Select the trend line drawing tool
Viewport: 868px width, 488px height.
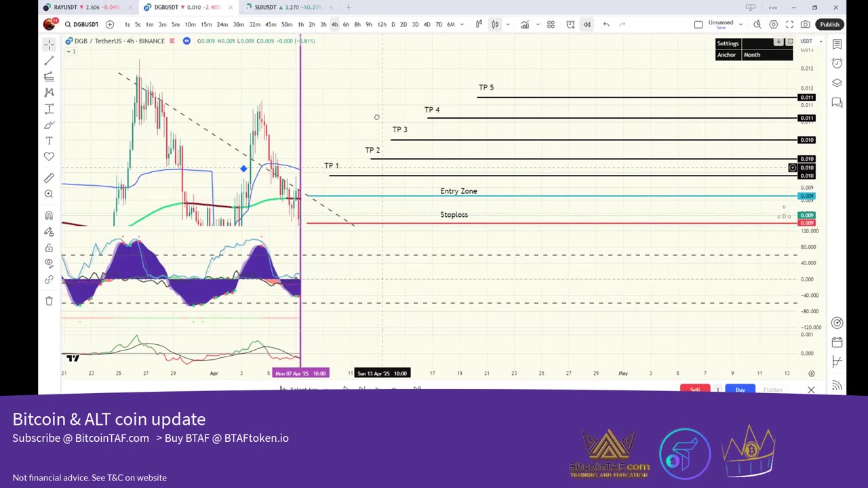(x=49, y=61)
